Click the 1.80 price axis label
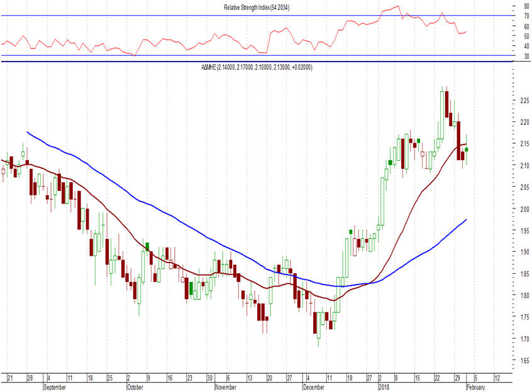The width and height of the screenshot is (532, 392). tap(524, 295)
